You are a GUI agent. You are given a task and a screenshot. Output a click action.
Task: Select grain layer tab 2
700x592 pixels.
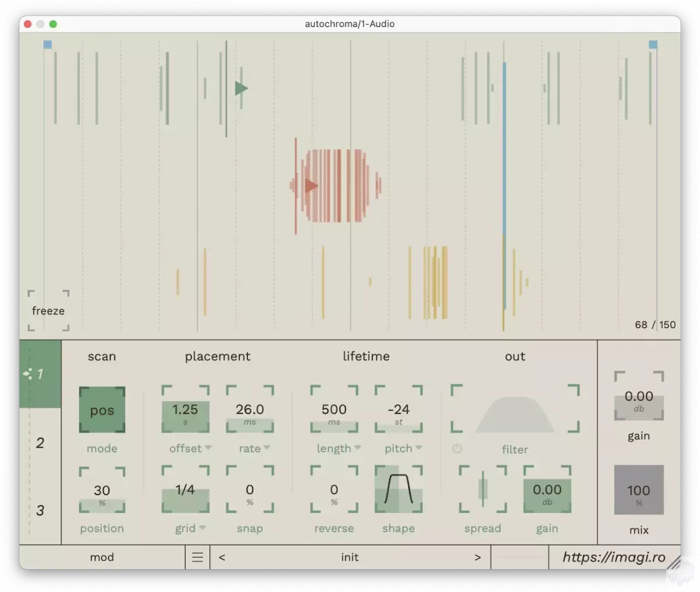click(40, 443)
